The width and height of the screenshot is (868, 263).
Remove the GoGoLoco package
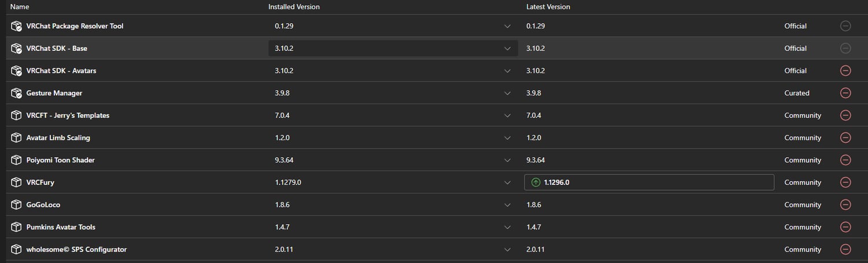pyautogui.click(x=845, y=205)
